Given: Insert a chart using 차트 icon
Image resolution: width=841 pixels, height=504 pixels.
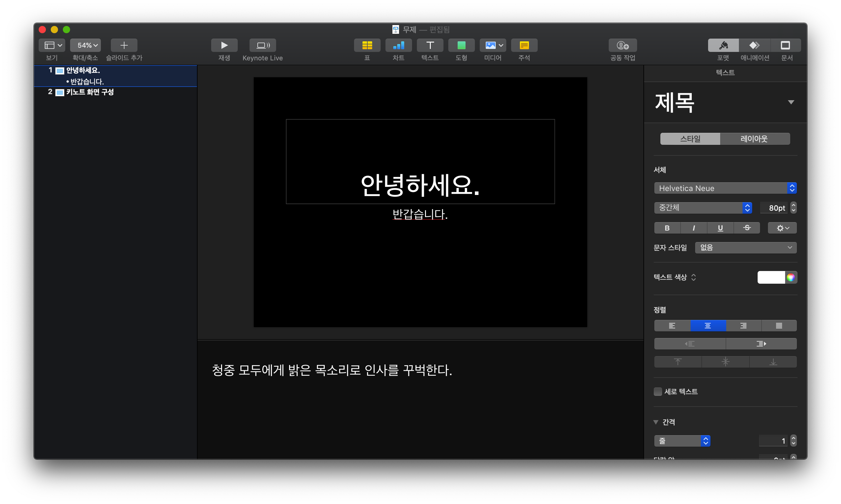Looking at the screenshot, I should [398, 45].
